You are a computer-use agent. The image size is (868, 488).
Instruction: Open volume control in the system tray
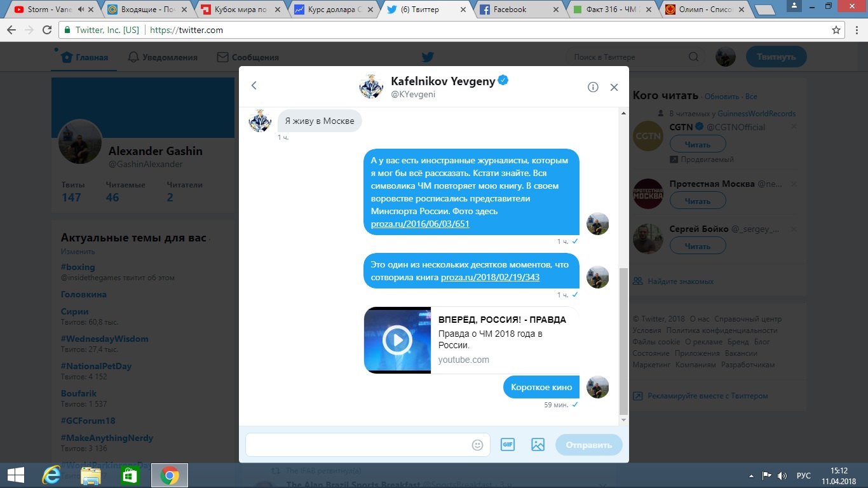783,475
